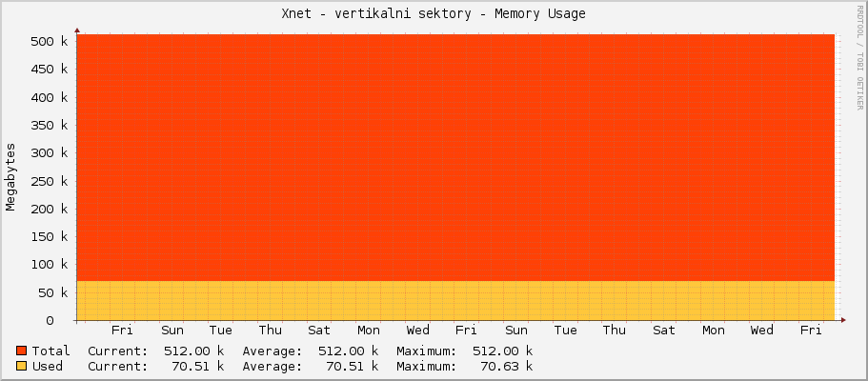Click the yellow Used area of the graph
Screen dimensions: 868x381
click(455, 301)
